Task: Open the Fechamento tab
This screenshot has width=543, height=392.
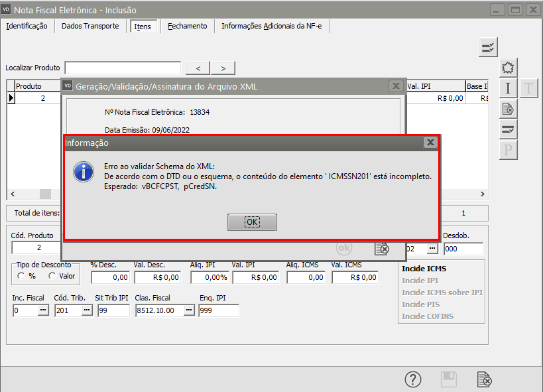Action: (x=187, y=26)
